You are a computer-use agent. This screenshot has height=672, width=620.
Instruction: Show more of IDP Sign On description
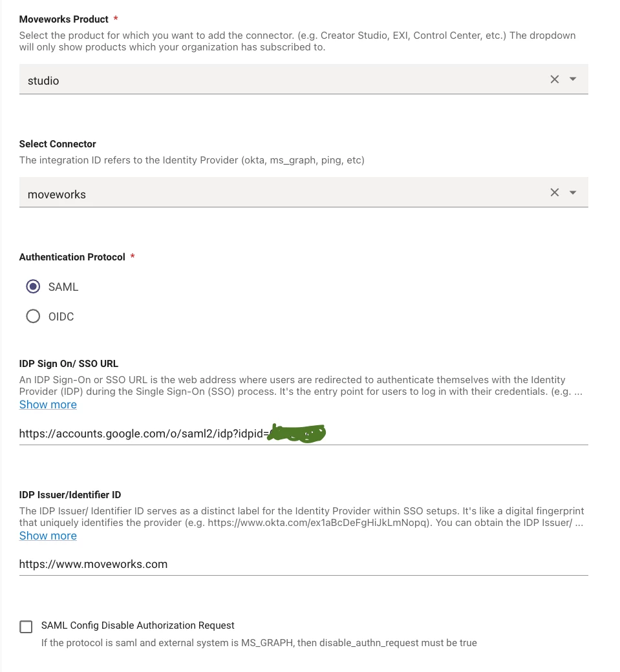48,404
